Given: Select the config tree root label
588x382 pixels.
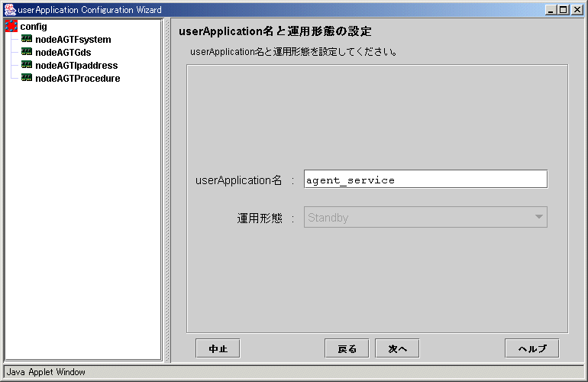Looking at the screenshot, I should pos(34,27).
